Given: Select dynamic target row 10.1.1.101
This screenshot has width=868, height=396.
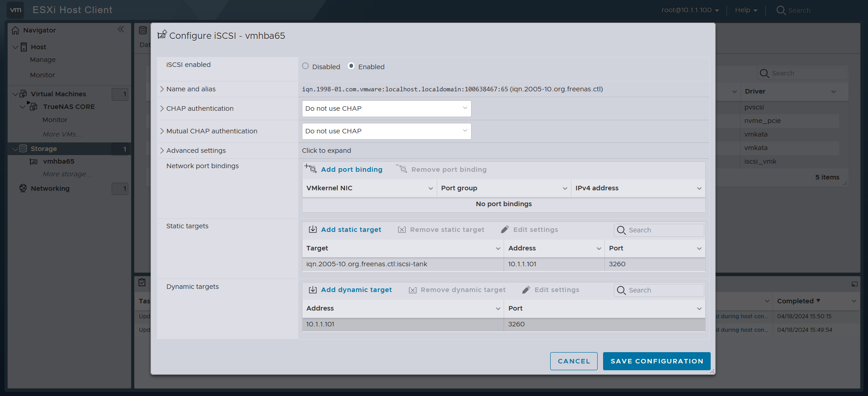Looking at the screenshot, I should (504, 325).
